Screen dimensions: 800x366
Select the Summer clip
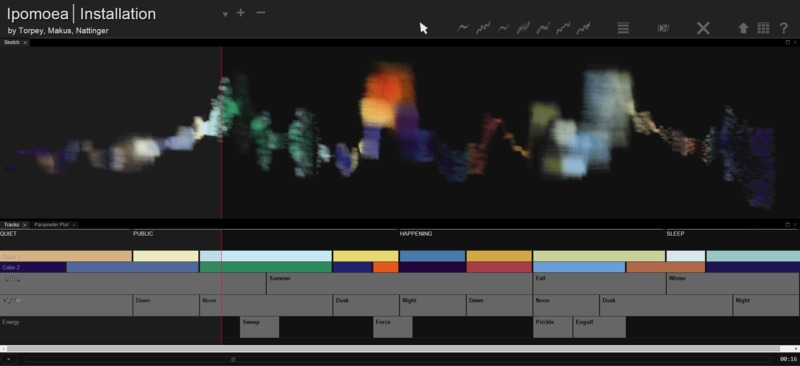tap(399, 284)
